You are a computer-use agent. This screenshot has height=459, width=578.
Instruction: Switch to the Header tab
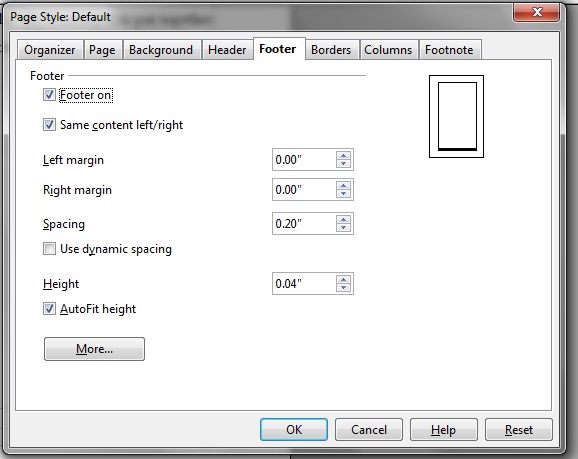227,50
